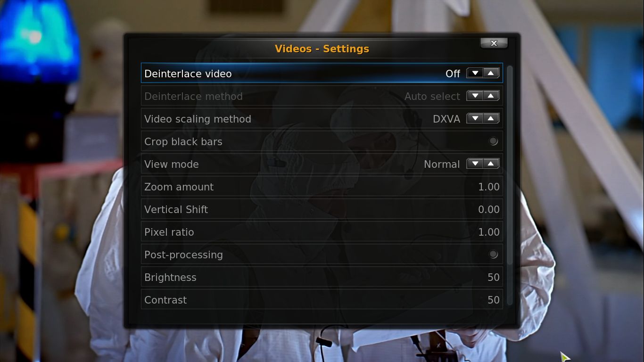Toggle the Crop black bars radio button
Image resolution: width=644 pixels, height=362 pixels.
pos(493,141)
